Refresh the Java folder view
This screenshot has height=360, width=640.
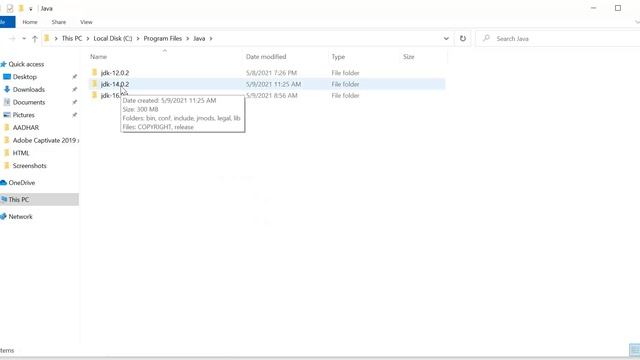click(x=462, y=38)
